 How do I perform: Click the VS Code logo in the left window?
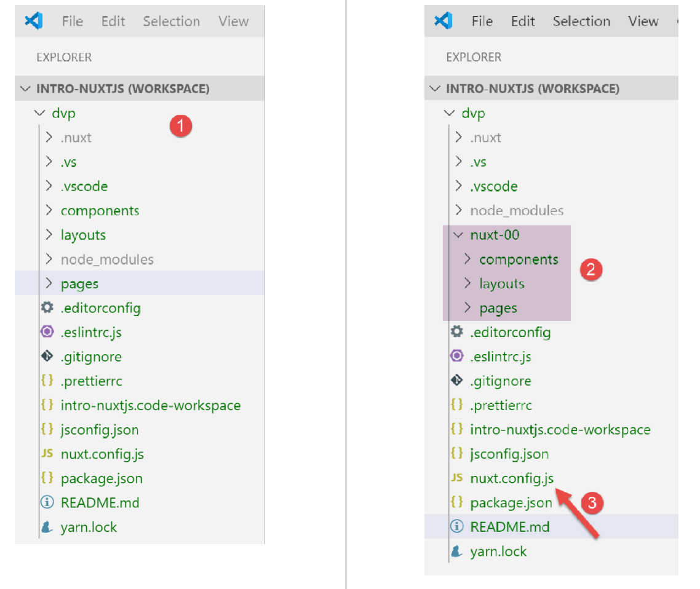point(33,21)
